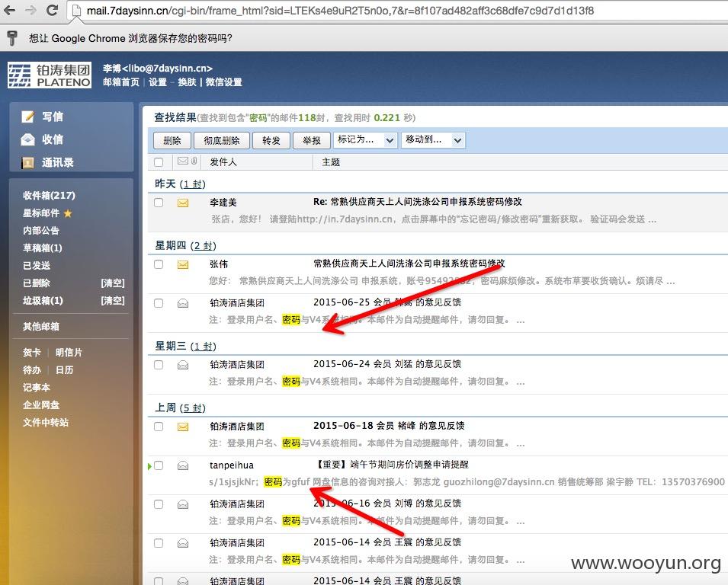Click the envelope status column header icon

(183, 161)
